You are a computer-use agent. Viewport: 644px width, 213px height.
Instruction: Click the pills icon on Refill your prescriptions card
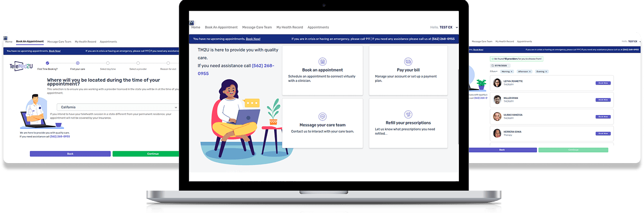(x=408, y=114)
